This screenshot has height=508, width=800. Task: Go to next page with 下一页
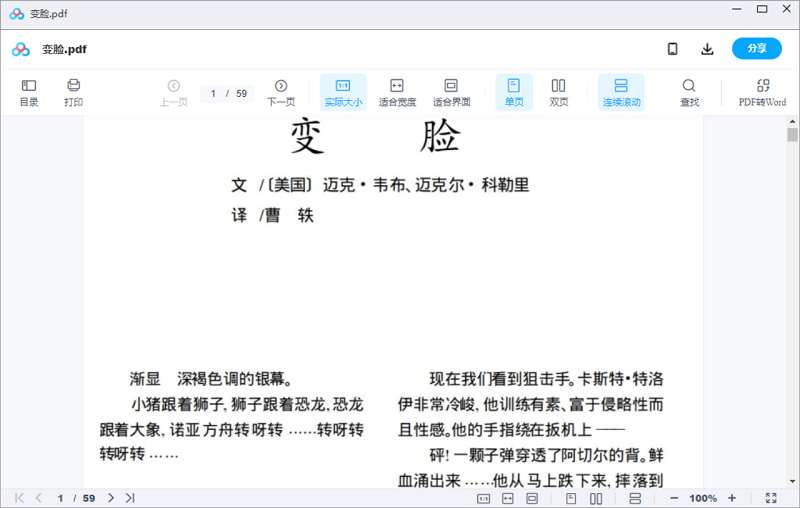(281, 92)
